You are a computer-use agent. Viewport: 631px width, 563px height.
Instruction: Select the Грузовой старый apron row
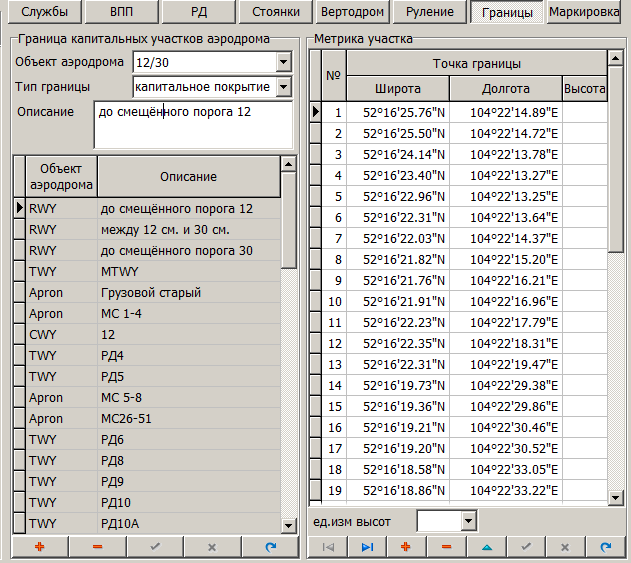[150, 293]
